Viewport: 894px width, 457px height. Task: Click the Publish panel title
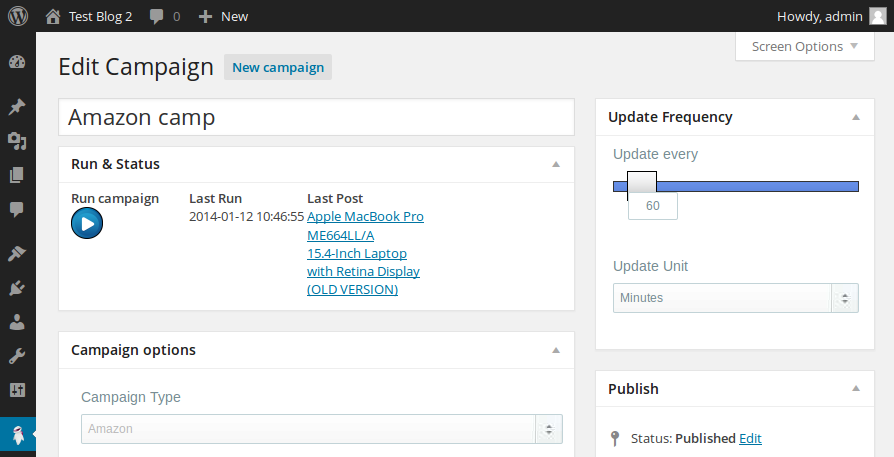point(633,389)
